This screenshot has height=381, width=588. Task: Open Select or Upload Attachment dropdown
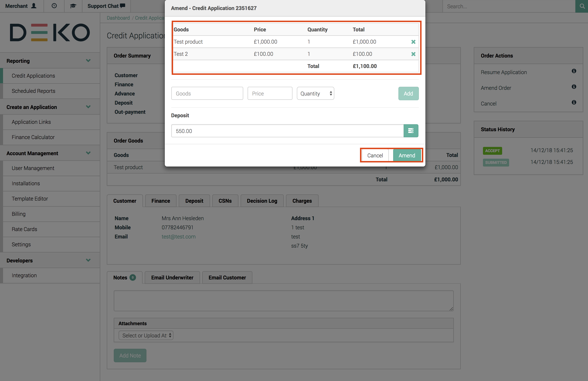[x=146, y=335]
